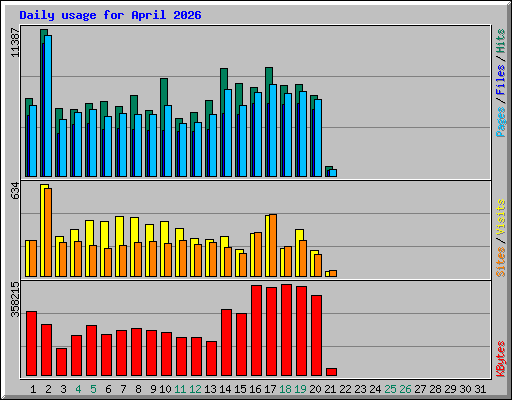This screenshot has height=400, width=512.
Task: Click the yellow Visits legend label
Action: [501, 217]
